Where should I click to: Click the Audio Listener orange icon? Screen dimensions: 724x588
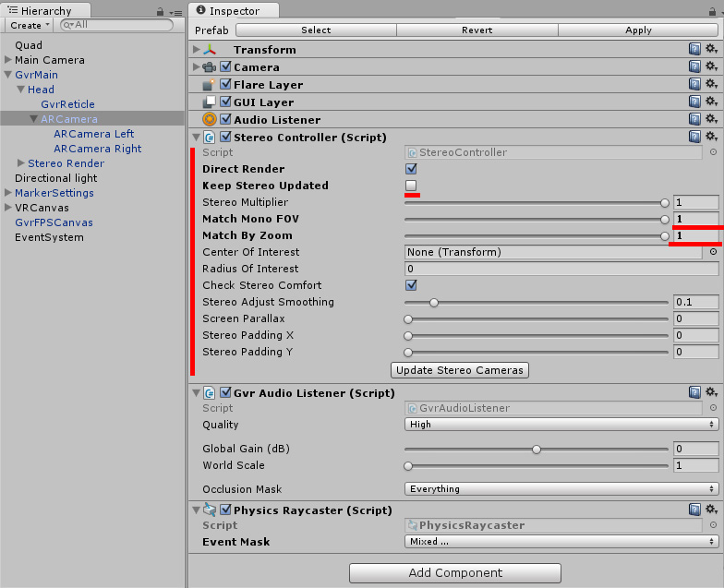click(x=209, y=120)
